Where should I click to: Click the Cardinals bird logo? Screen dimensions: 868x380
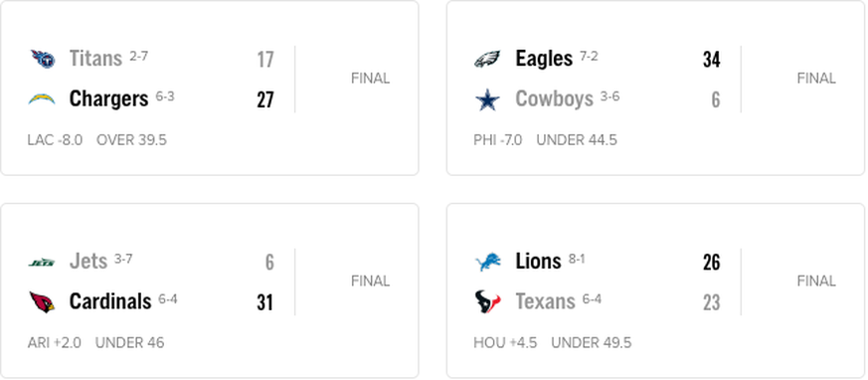point(42,301)
